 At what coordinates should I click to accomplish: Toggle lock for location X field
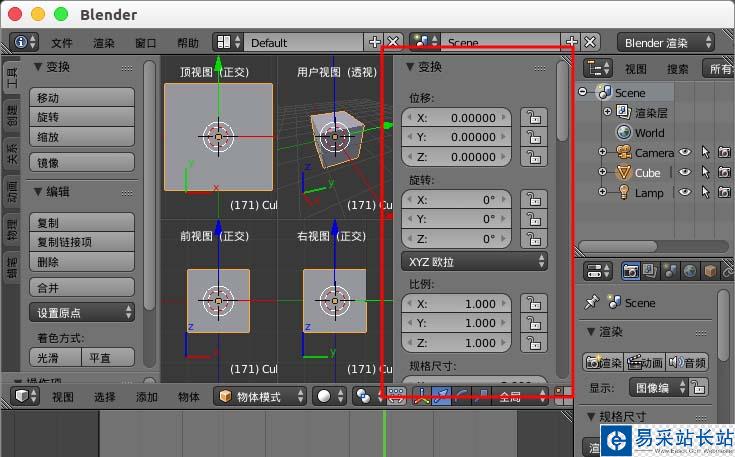[534, 117]
